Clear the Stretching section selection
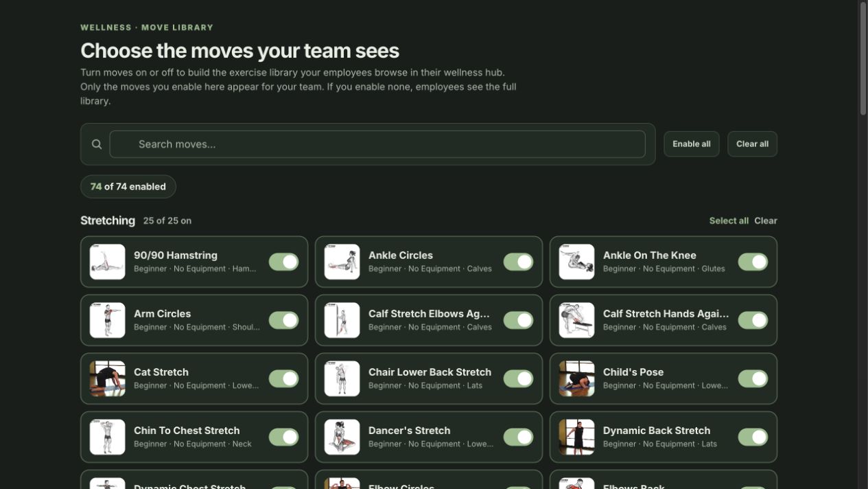This screenshot has height=489, width=868. click(x=766, y=220)
